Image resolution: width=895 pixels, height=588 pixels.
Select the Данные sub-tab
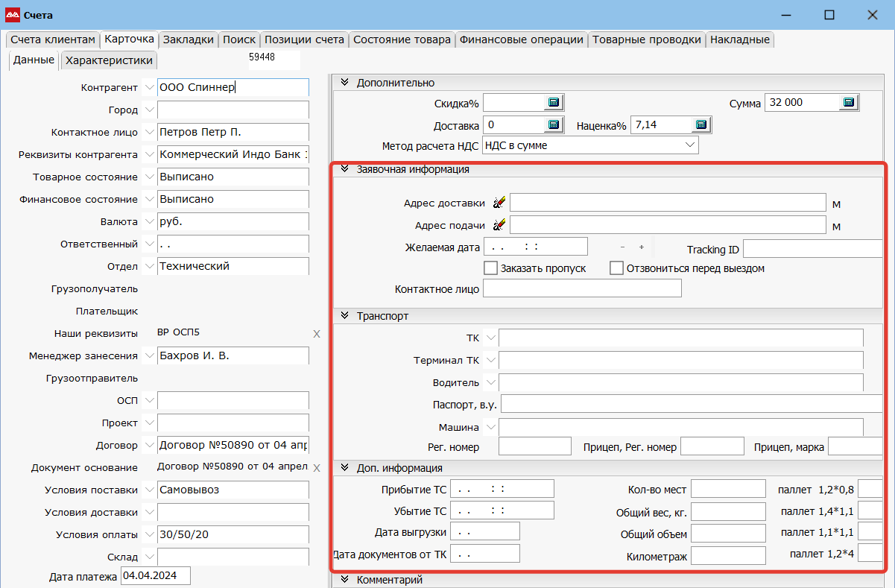(34, 60)
